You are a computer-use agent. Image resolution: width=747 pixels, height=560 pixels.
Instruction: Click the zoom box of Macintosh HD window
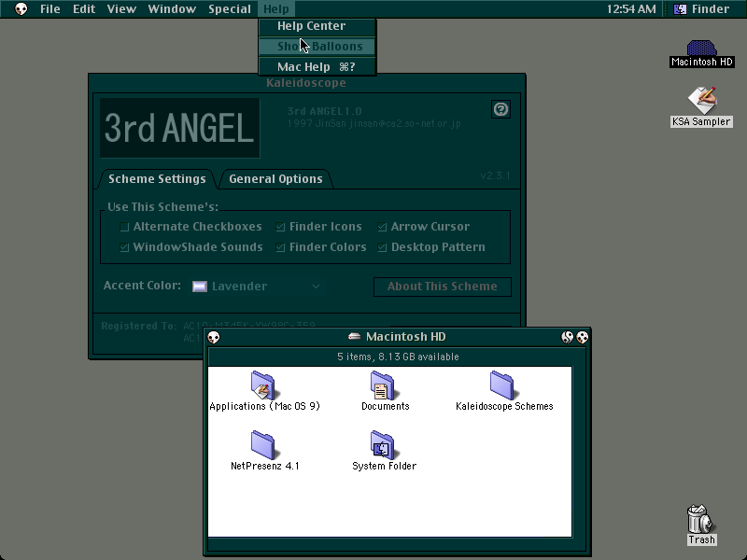[x=567, y=337]
